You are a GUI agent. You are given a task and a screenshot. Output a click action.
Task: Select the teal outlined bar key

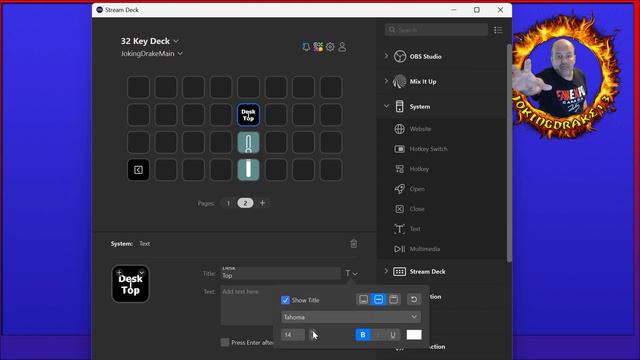248,142
